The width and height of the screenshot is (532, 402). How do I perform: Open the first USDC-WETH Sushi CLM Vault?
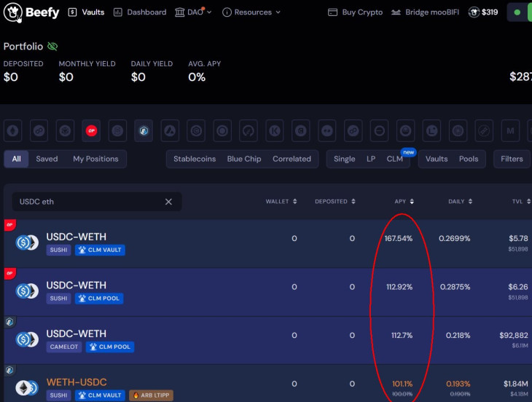tap(268, 243)
